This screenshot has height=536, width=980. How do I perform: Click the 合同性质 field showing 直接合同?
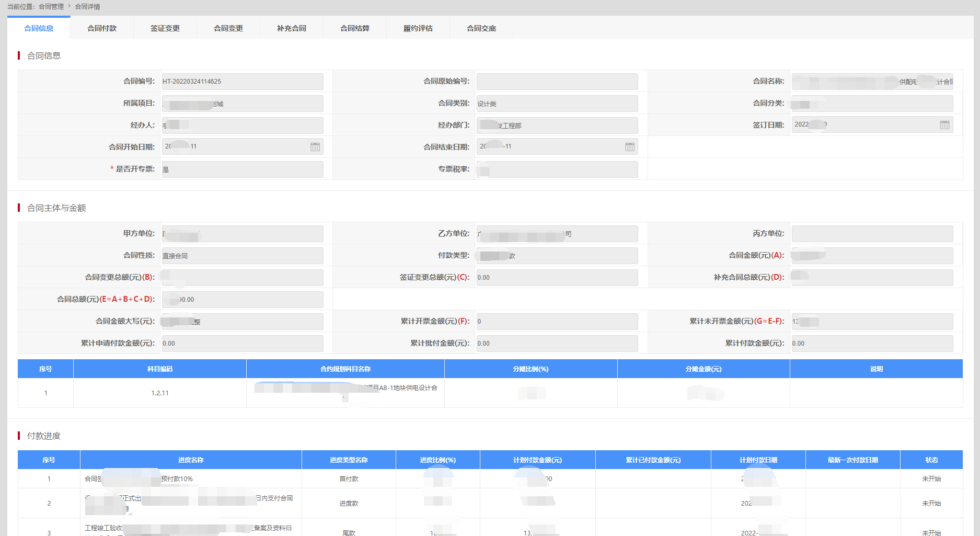pos(243,256)
